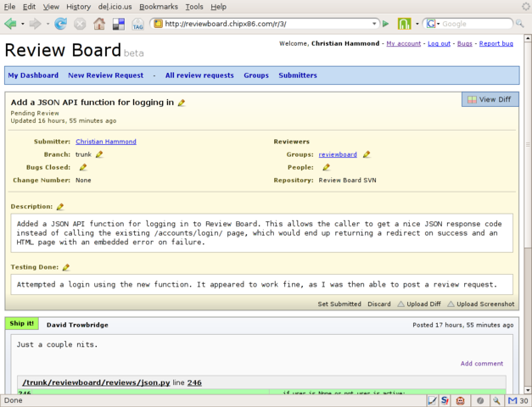The image size is (532, 407).
Task: Click Add comment link
Action: tap(482, 363)
